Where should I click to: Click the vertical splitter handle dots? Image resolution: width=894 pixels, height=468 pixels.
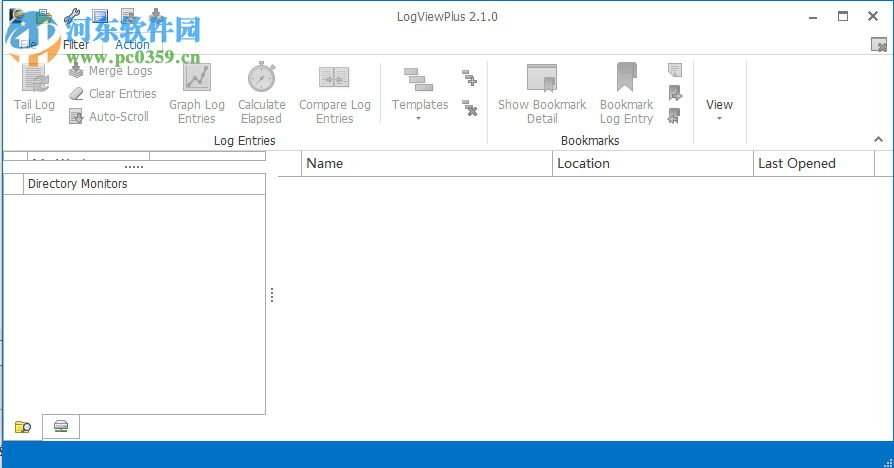[272, 295]
